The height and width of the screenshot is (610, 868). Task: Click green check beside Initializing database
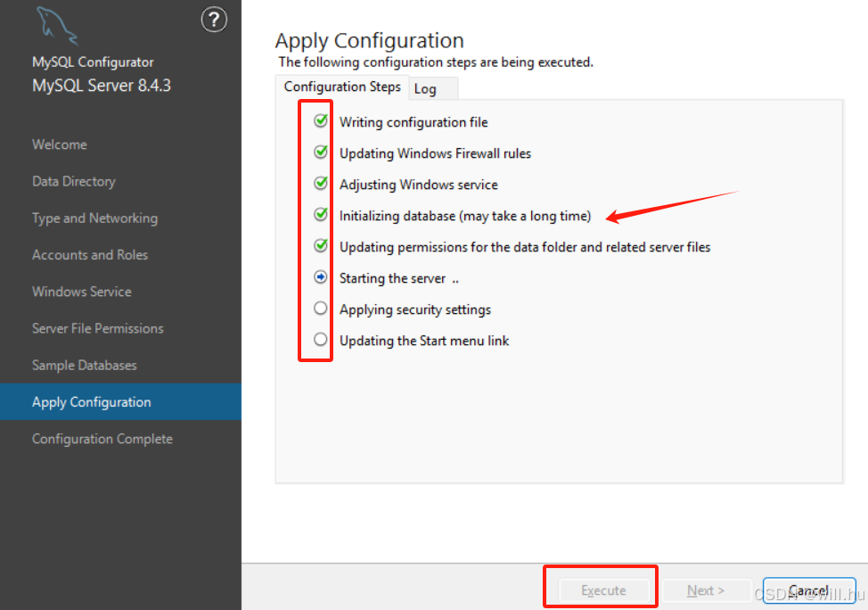(x=321, y=214)
